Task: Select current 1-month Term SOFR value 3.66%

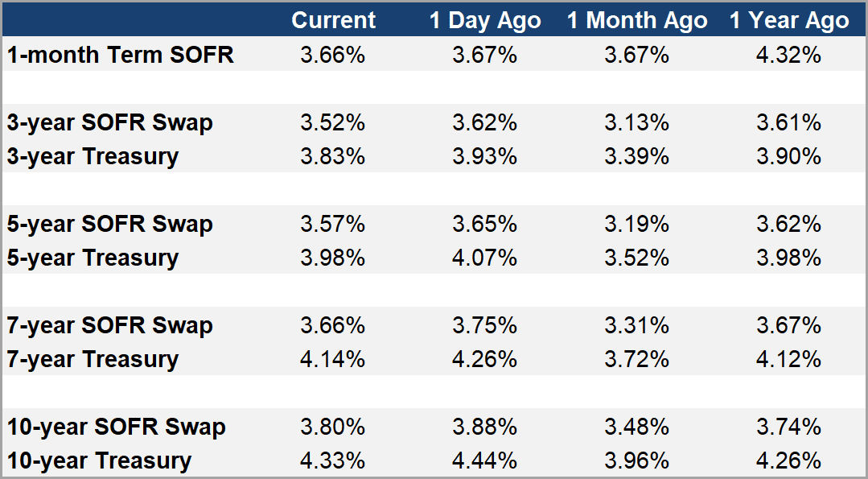Action: coord(333,55)
